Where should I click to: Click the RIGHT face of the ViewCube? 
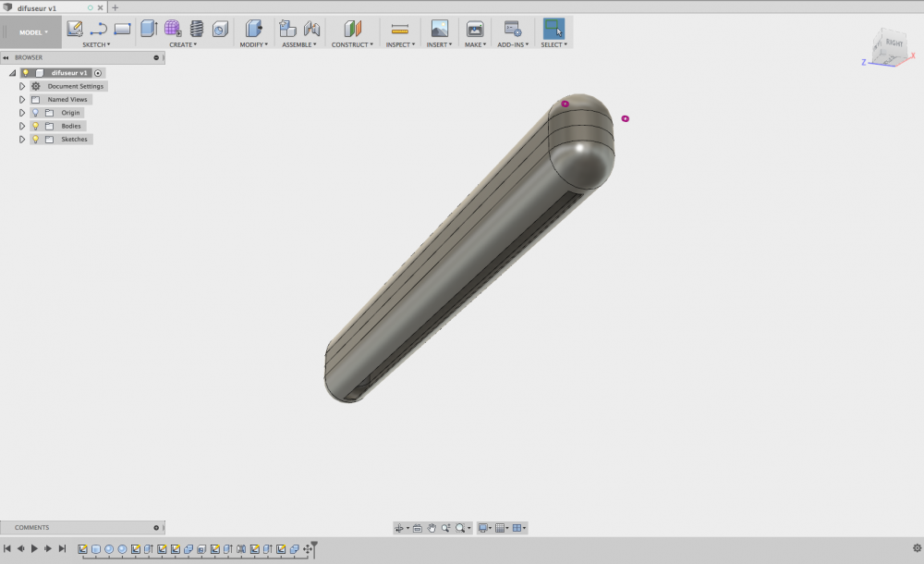coord(894,43)
